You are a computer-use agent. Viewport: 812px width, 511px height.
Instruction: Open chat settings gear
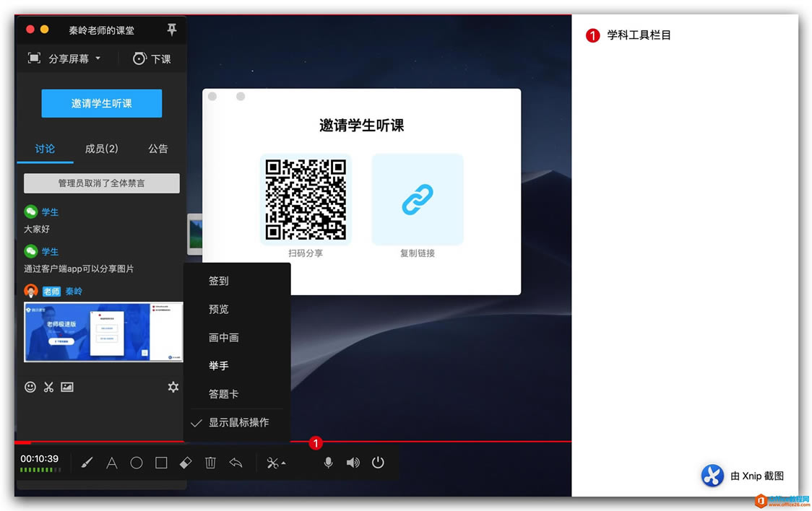pos(173,387)
